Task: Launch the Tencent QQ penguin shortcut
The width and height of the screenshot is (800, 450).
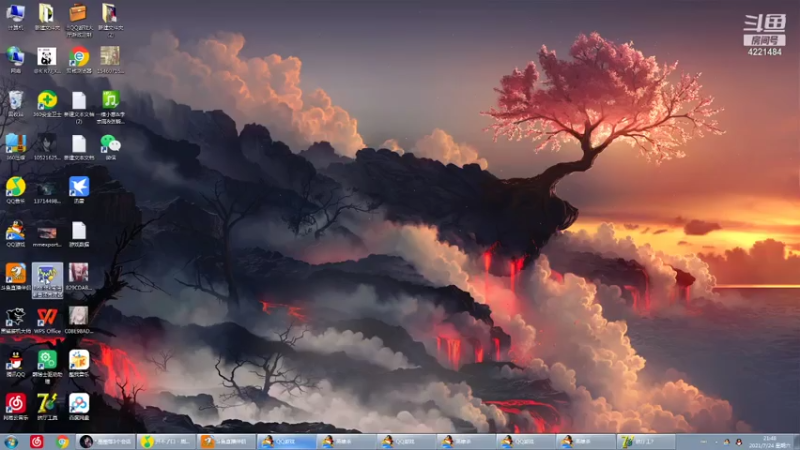Action: [x=15, y=364]
